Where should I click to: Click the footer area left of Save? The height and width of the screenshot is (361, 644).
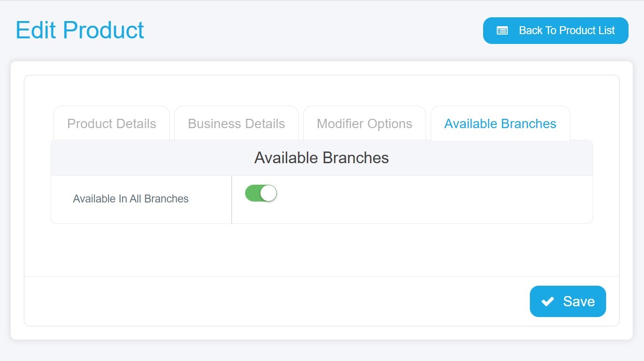coord(277,302)
